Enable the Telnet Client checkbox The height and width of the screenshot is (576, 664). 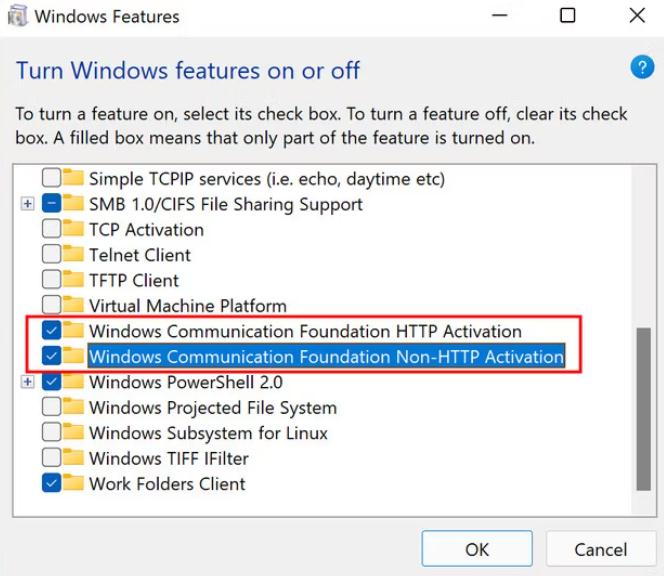coord(51,255)
